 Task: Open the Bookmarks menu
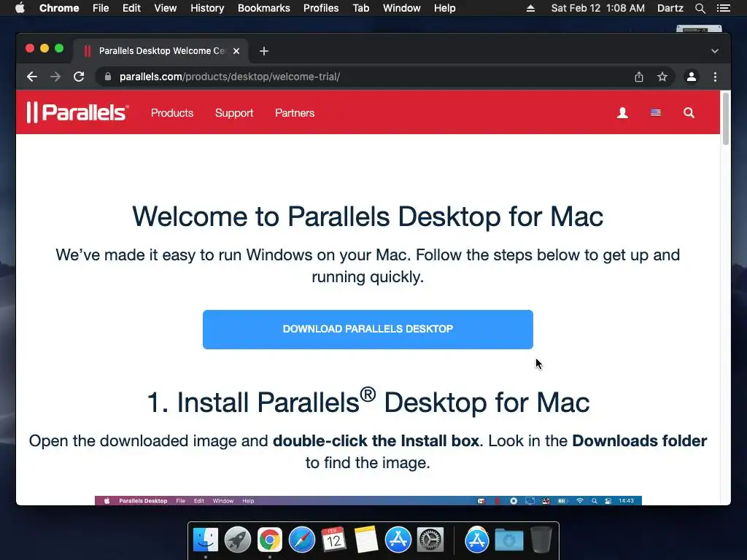tap(264, 8)
